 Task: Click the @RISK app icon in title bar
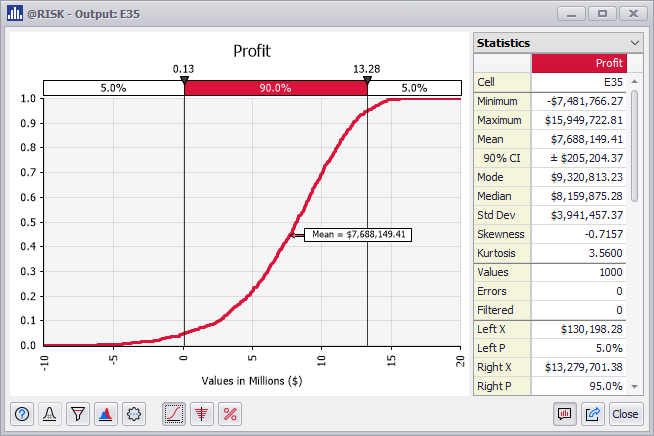click(15, 14)
